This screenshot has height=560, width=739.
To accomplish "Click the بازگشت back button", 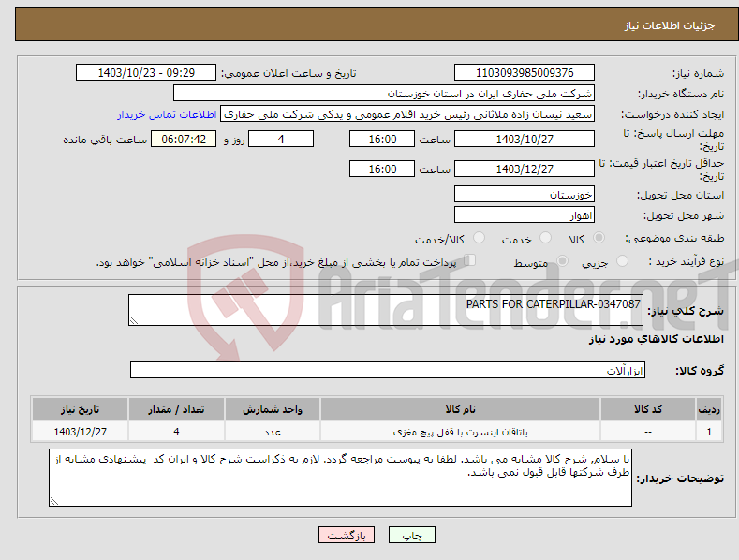I will click(347, 535).
